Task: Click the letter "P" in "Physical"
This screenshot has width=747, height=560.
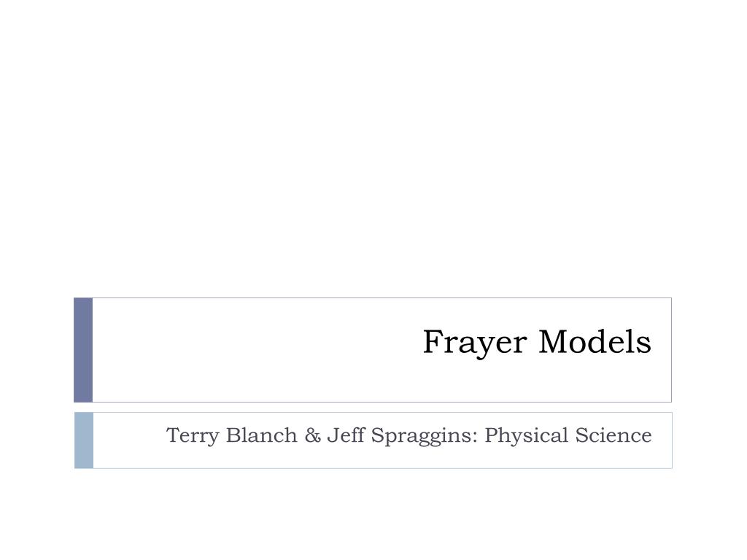Action: point(492,435)
